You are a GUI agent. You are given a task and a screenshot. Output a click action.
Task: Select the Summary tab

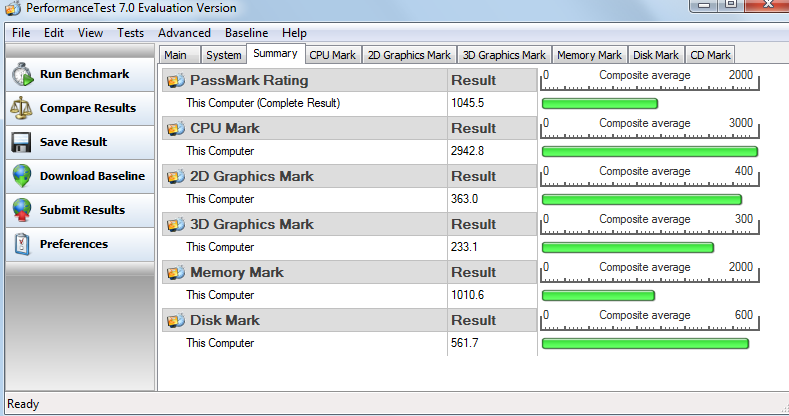tap(275, 53)
